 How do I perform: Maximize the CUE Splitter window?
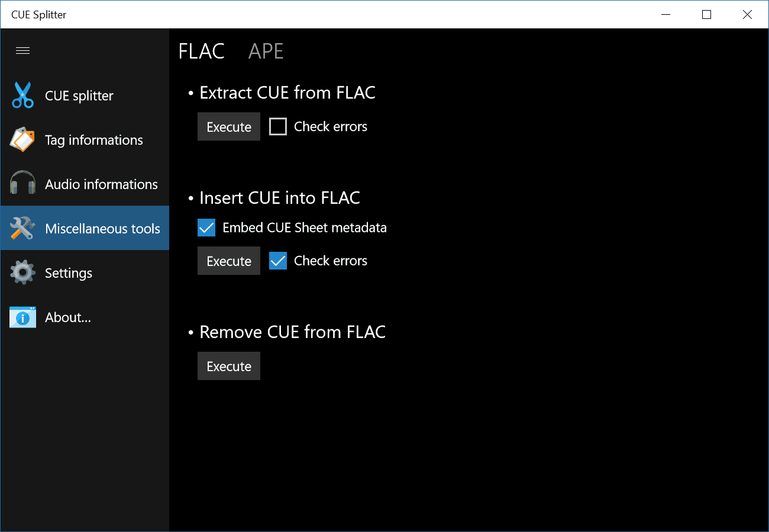point(706,15)
